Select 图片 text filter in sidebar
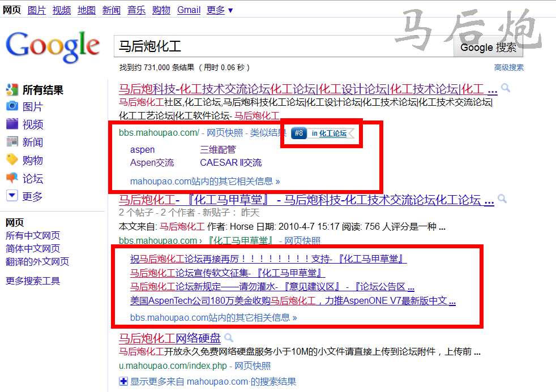This screenshot has width=556, height=392. click(33, 106)
